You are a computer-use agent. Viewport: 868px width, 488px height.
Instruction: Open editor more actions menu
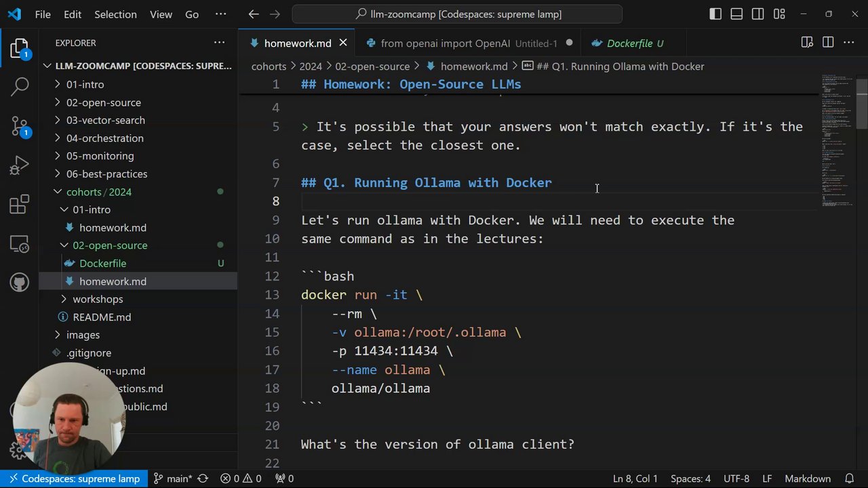click(x=849, y=43)
